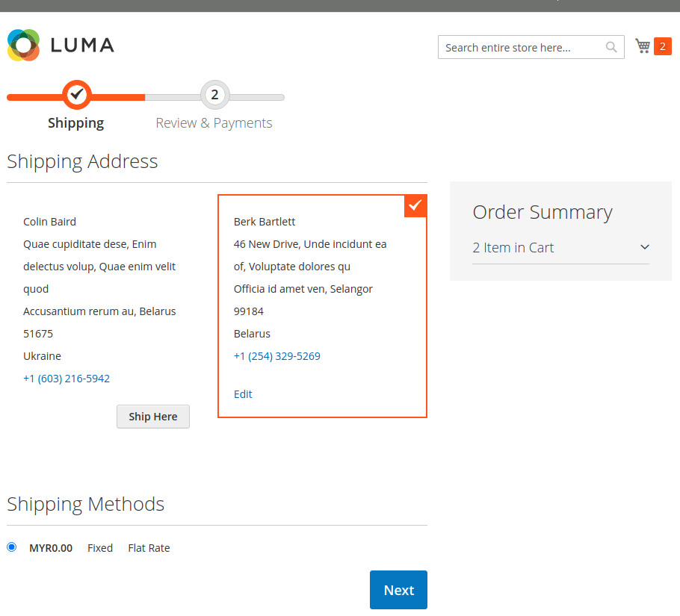Open the shopping cart icon
Image resolution: width=680 pixels, height=616 pixels.
pyautogui.click(x=643, y=46)
